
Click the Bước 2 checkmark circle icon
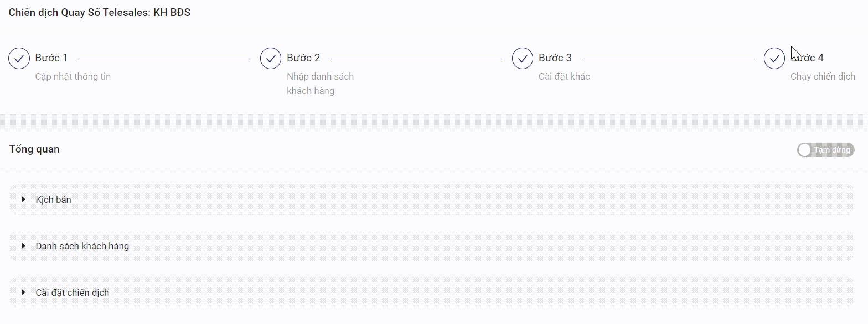[271, 58]
